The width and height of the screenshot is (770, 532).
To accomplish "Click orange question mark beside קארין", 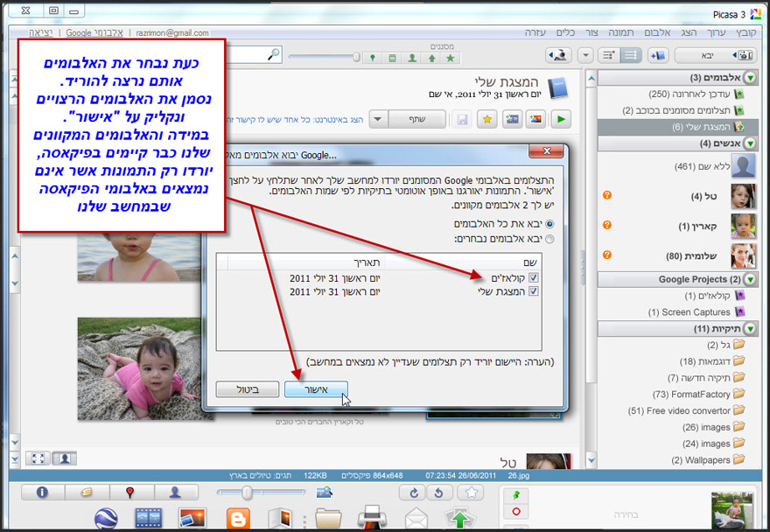I will tap(607, 225).
